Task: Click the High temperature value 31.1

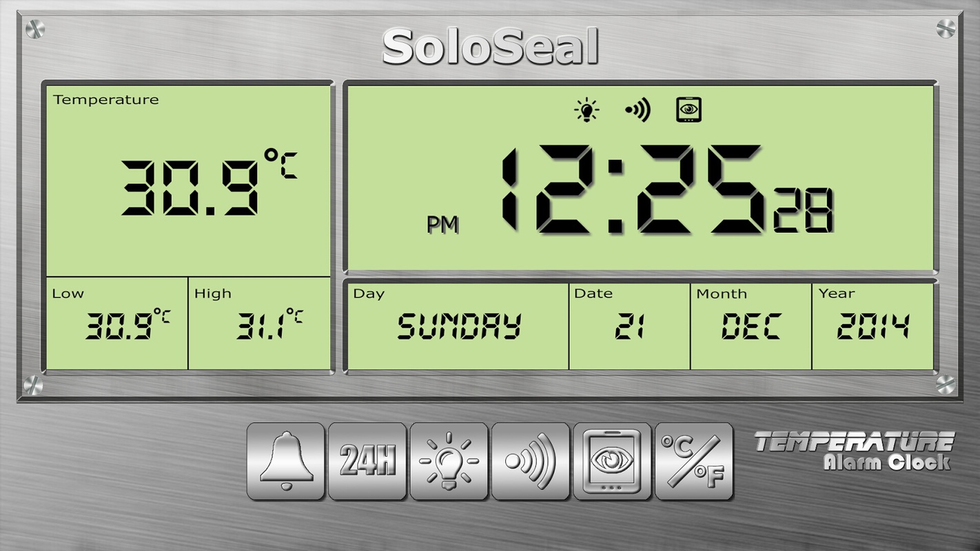Action: point(262,326)
